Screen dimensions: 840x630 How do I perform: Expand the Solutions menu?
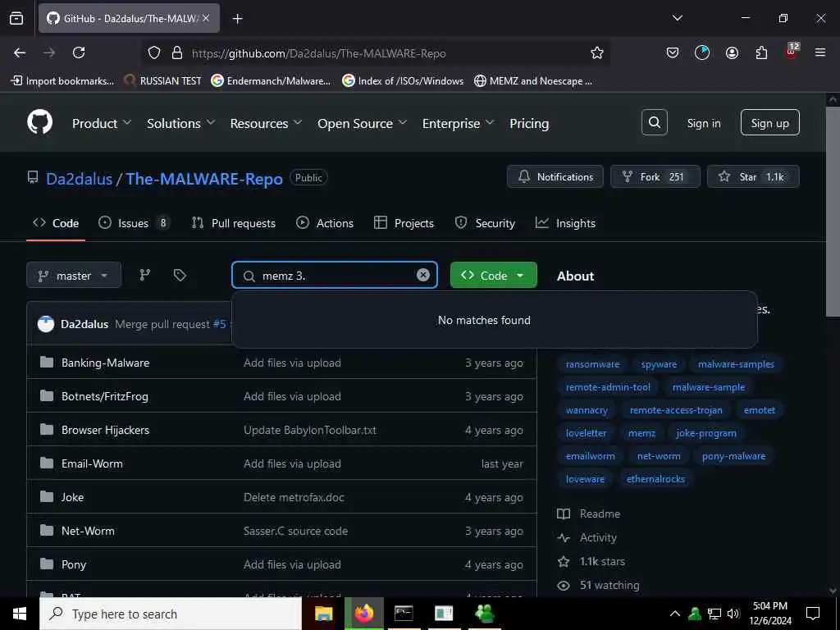point(181,123)
